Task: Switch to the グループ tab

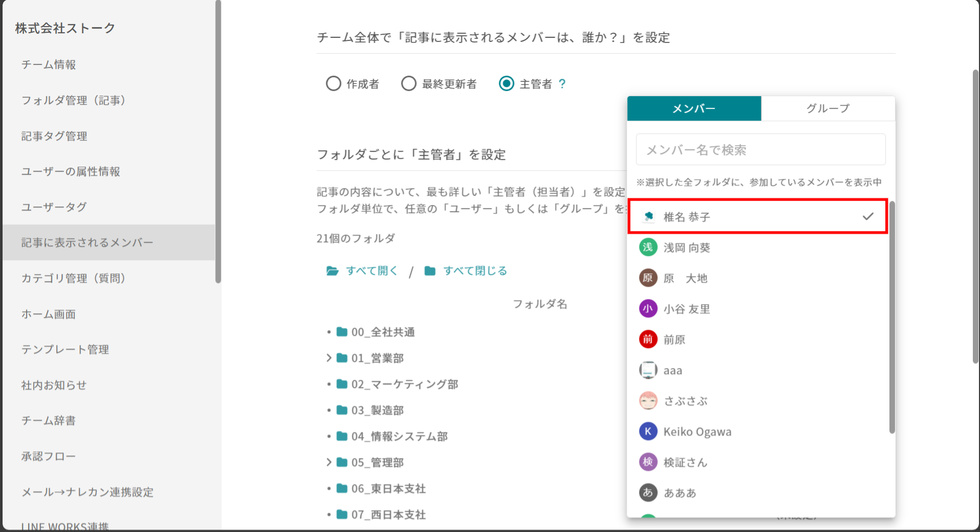Action: tap(828, 108)
